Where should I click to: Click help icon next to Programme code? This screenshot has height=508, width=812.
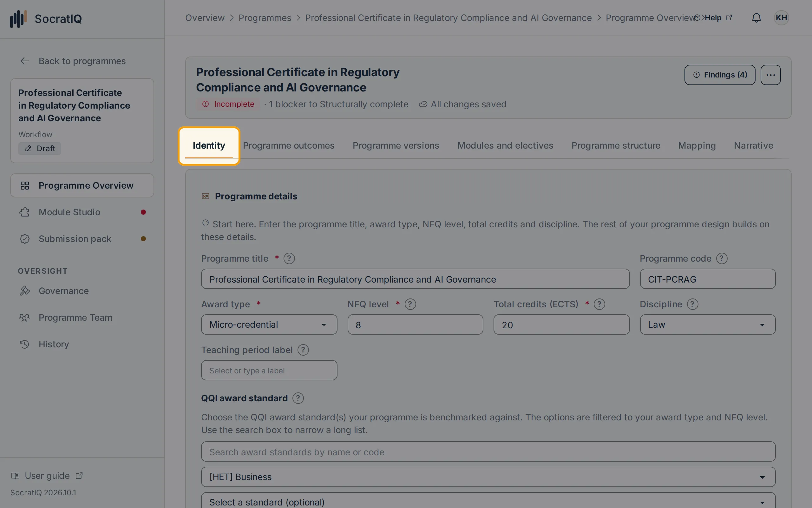(x=722, y=258)
